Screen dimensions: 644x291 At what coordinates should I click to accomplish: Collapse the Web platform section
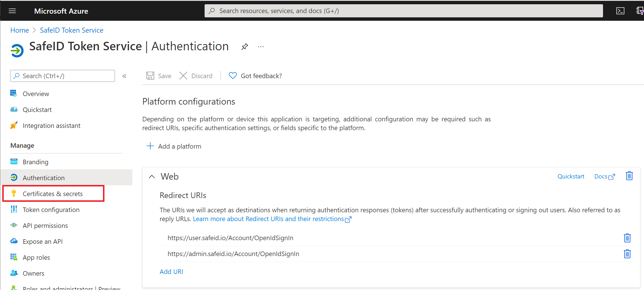coord(152,177)
